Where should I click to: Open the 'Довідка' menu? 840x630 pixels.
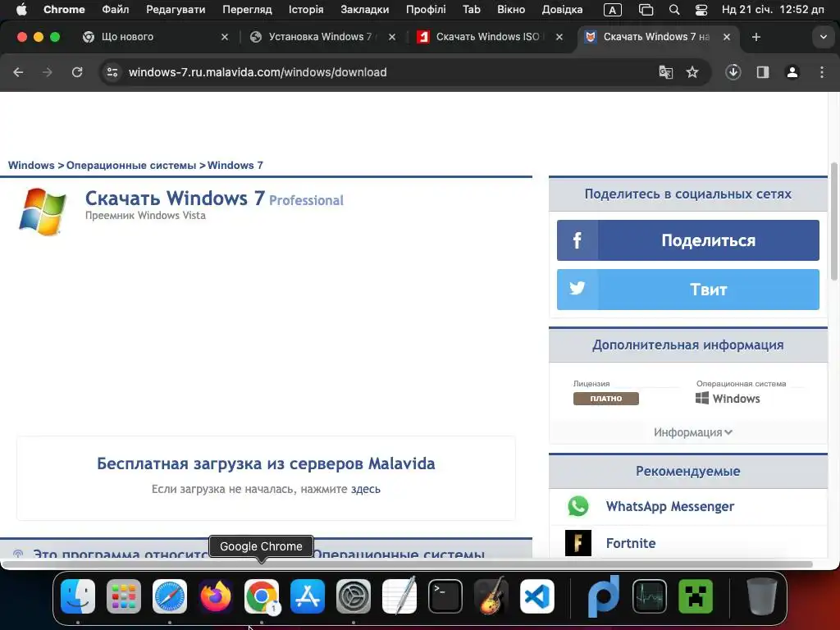coord(562,9)
